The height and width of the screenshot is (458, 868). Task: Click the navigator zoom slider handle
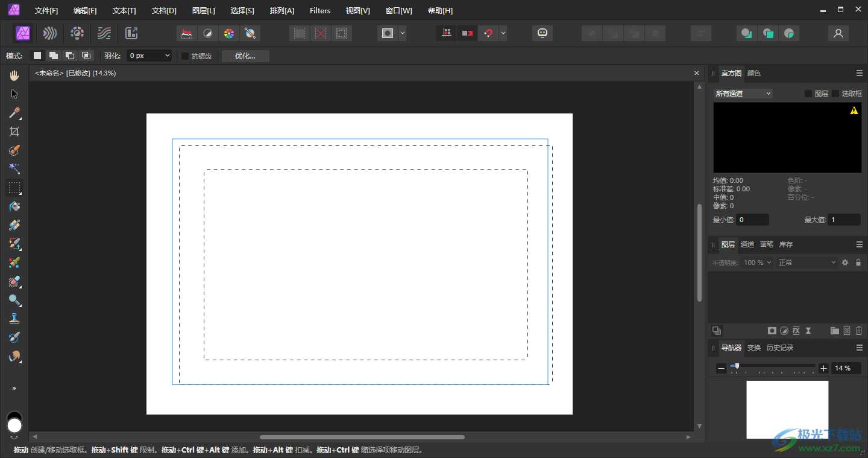[737, 366]
